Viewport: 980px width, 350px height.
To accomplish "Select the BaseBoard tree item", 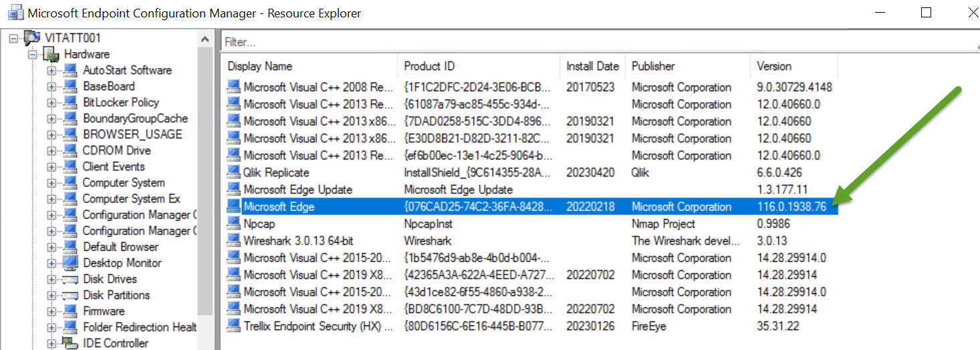I will [109, 86].
